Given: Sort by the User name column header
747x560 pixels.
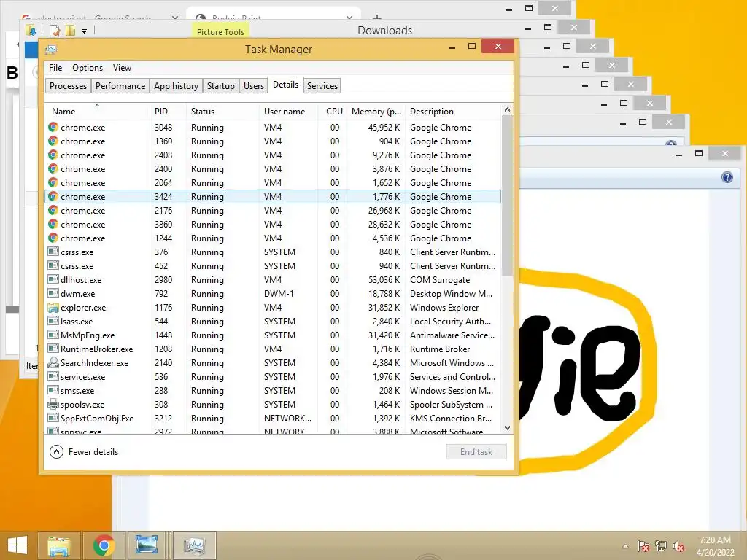Looking at the screenshot, I should [x=288, y=112].
